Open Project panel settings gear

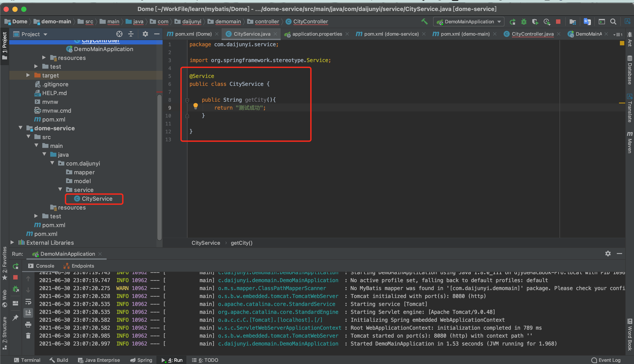click(x=145, y=34)
